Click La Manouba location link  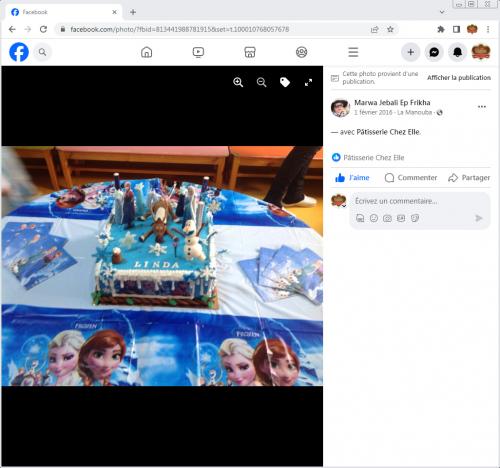click(x=415, y=113)
